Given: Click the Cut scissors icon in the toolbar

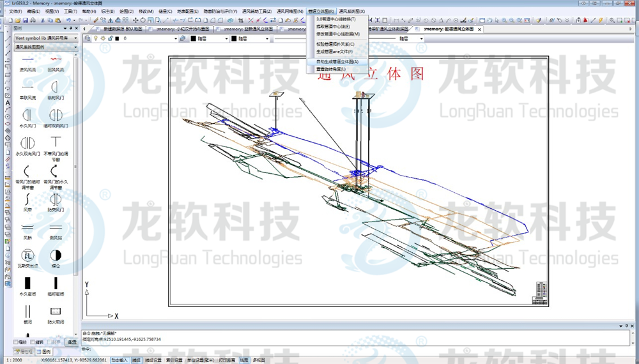Looking at the screenshot, I should pos(42,20).
